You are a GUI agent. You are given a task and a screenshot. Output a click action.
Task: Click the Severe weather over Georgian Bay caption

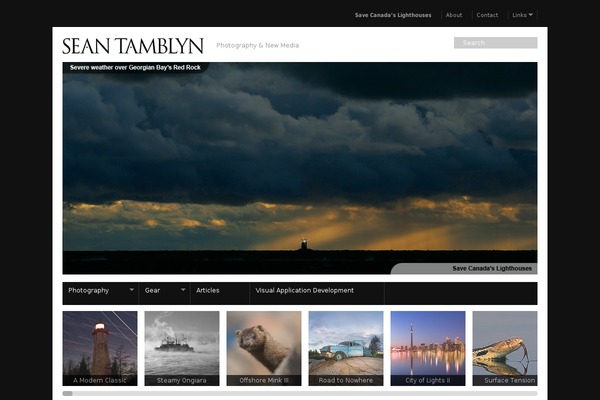(x=135, y=67)
